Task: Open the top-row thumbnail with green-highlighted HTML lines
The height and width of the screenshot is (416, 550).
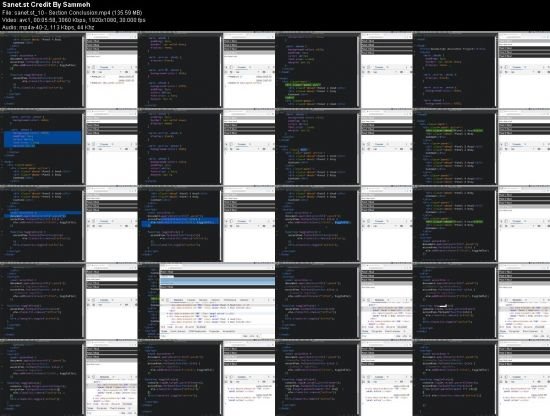Action: coord(344,70)
